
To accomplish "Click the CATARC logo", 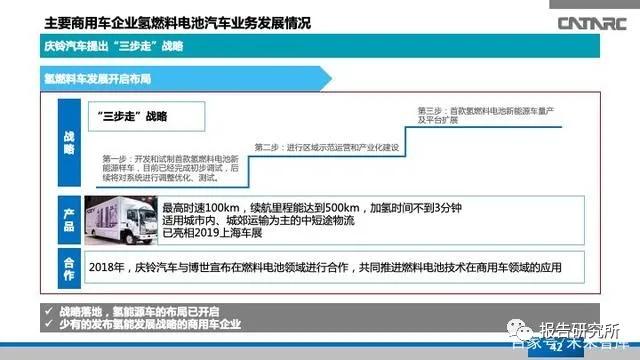I will [x=592, y=23].
